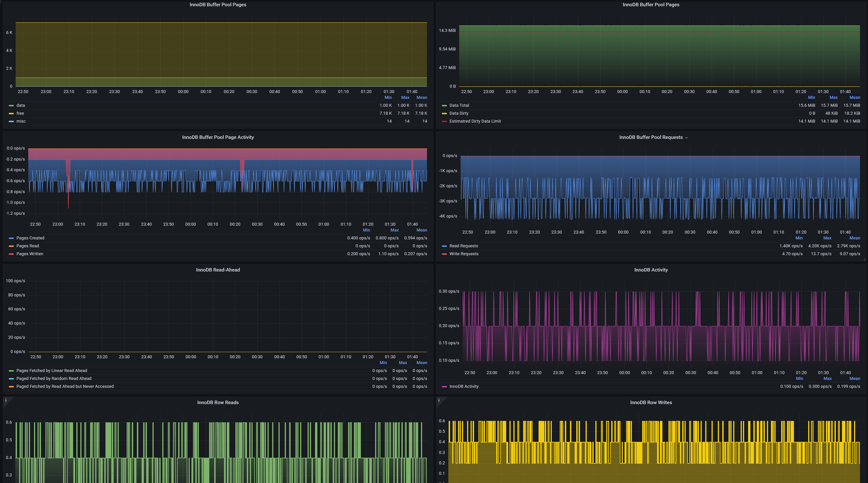
Task: Click magenta icon beside InnoDB Activity legend
Action: 444,387
